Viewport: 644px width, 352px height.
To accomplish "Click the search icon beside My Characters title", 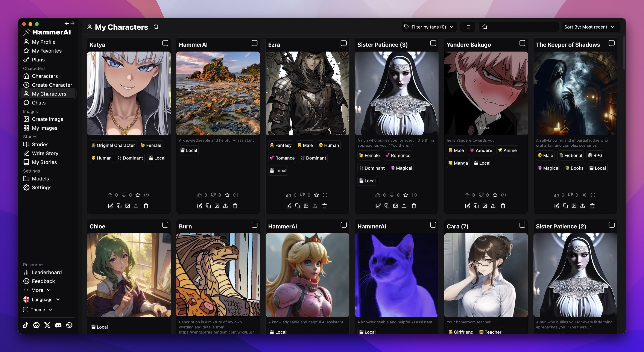I will [156, 27].
